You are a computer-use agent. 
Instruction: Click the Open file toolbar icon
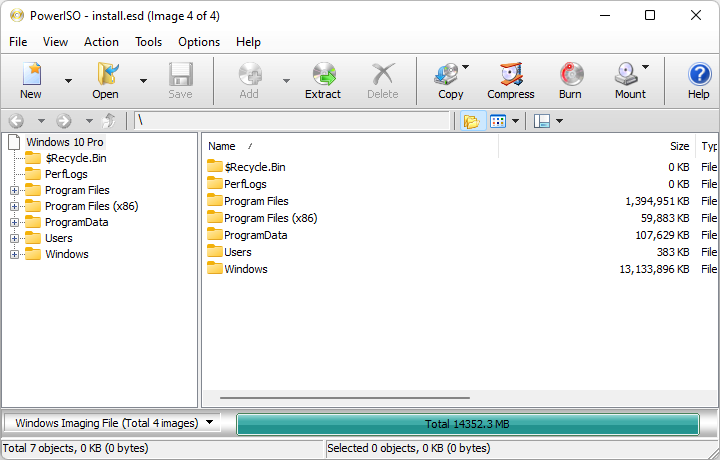click(x=105, y=80)
